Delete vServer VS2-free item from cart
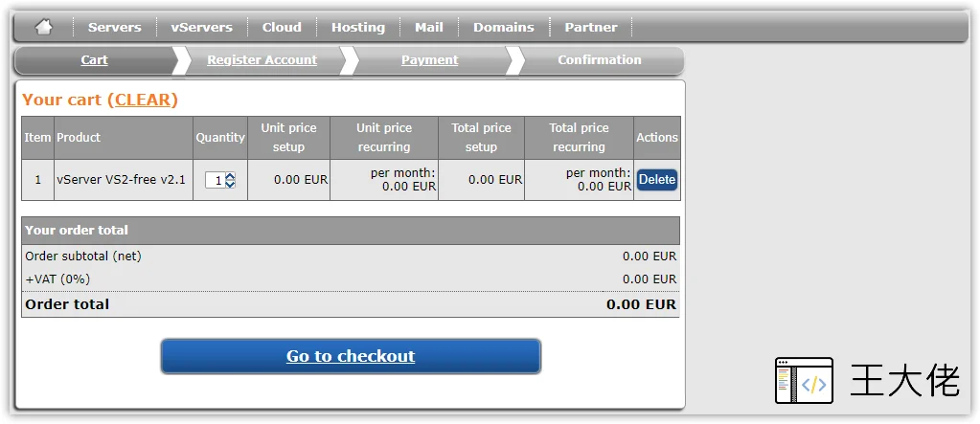 [x=657, y=180]
